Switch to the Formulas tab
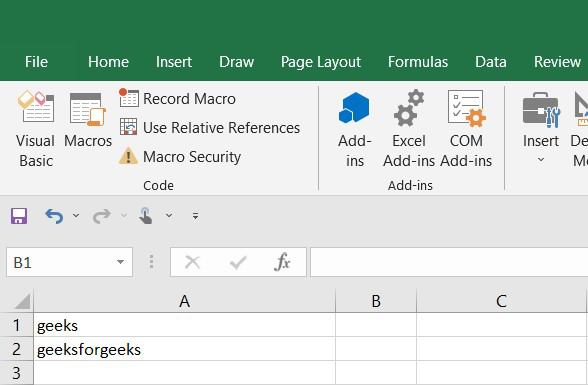 418,62
